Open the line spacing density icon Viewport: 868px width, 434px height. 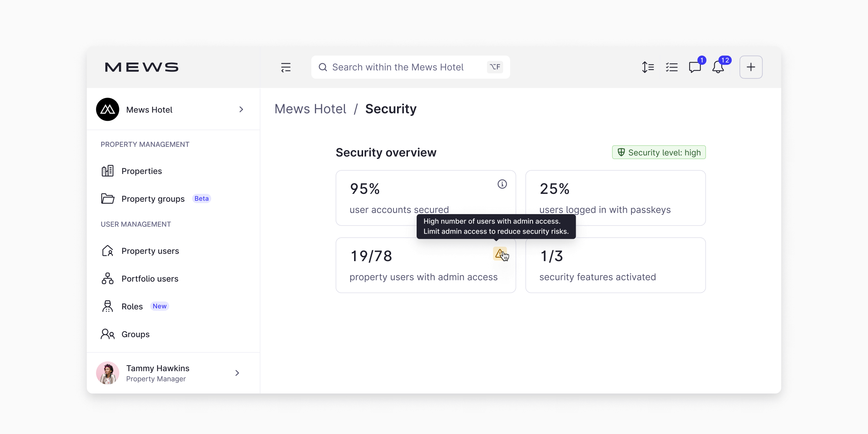click(648, 67)
